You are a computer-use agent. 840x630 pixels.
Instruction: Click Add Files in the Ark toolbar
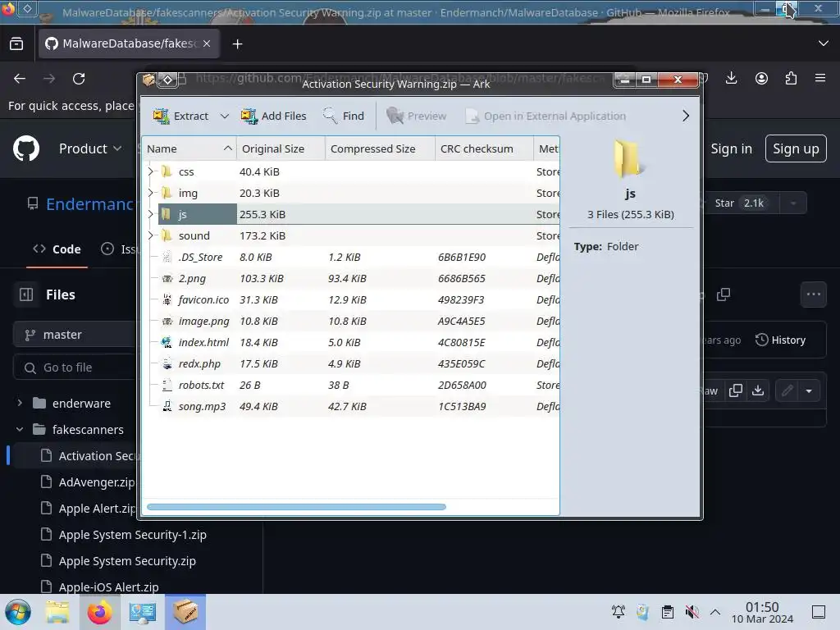click(273, 116)
